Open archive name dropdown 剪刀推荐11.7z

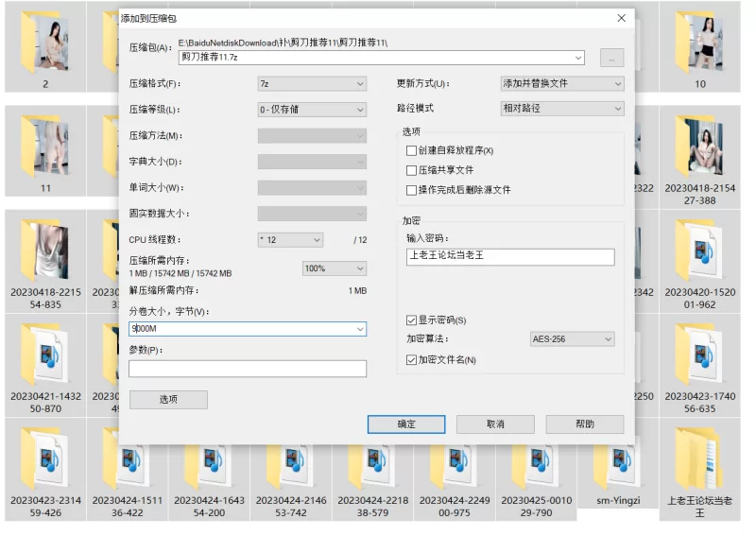(x=578, y=58)
